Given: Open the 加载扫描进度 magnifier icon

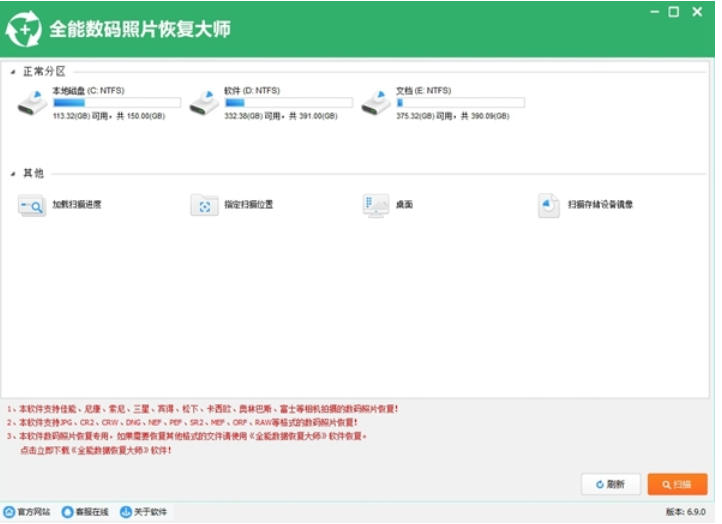Looking at the screenshot, I should click(x=32, y=205).
